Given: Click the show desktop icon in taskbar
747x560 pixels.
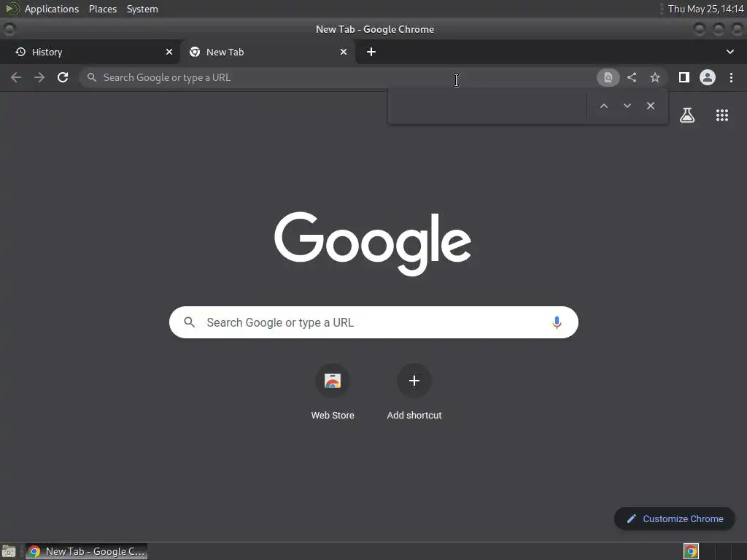Looking at the screenshot, I should tap(9, 551).
